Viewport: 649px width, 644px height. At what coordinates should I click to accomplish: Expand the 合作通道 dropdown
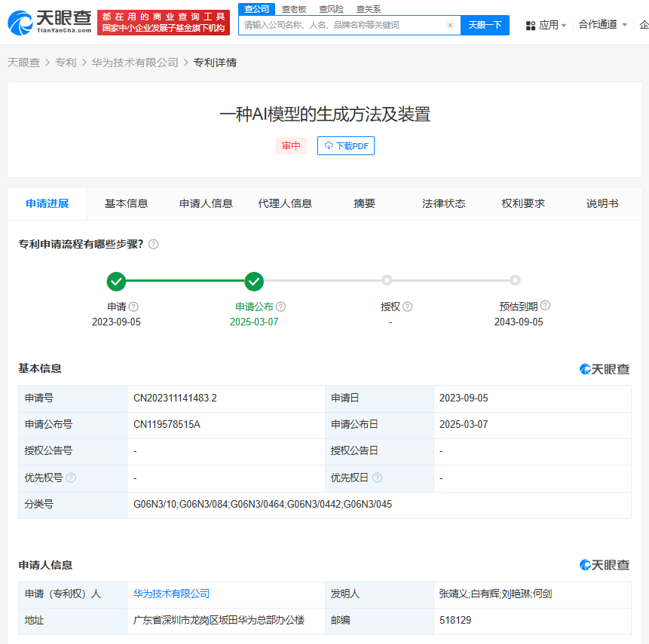(603, 24)
